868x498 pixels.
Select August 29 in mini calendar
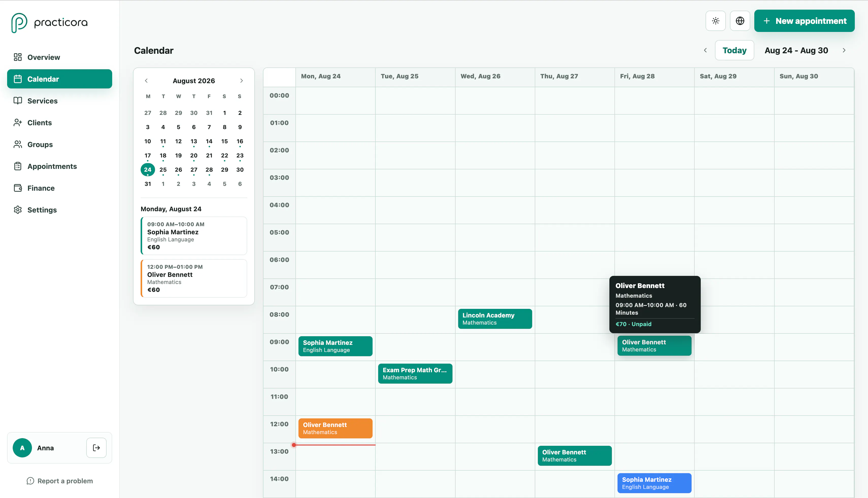click(x=225, y=170)
